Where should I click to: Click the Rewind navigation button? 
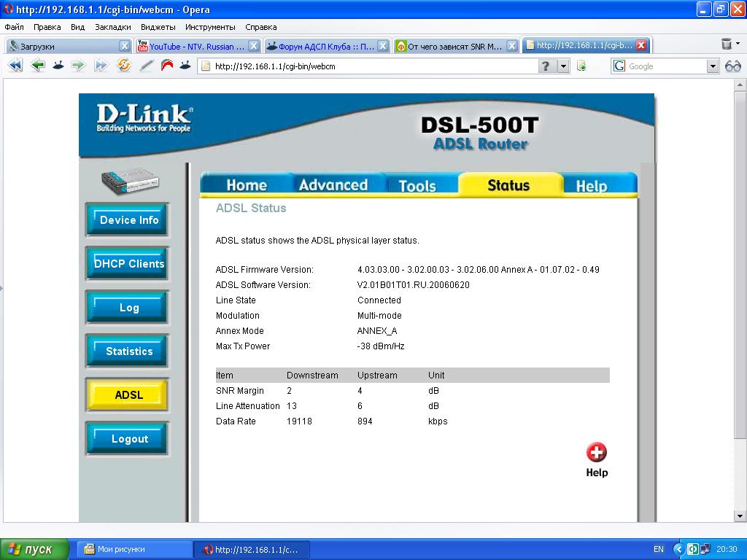click(15, 66)
